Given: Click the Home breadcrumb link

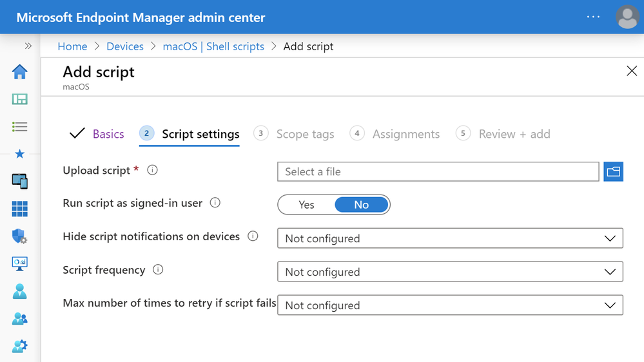Looking at the screenshot, I should click(72, 46).
